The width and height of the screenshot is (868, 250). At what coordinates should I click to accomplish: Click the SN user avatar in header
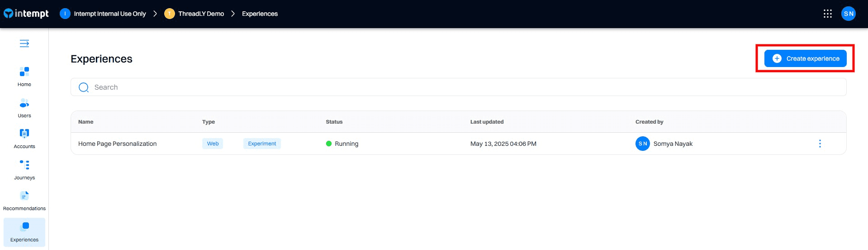pyautogui.click(x=848, y=14)
